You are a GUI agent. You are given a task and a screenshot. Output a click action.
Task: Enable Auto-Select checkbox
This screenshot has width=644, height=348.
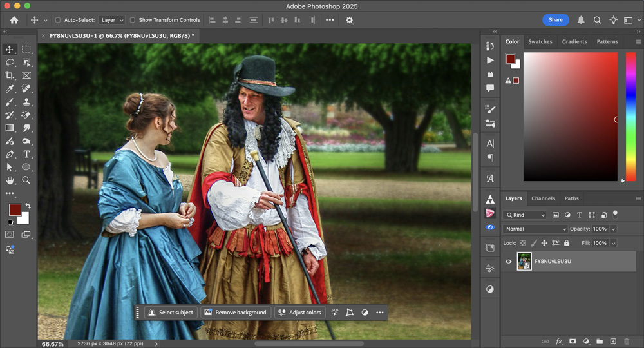[58, 20]
